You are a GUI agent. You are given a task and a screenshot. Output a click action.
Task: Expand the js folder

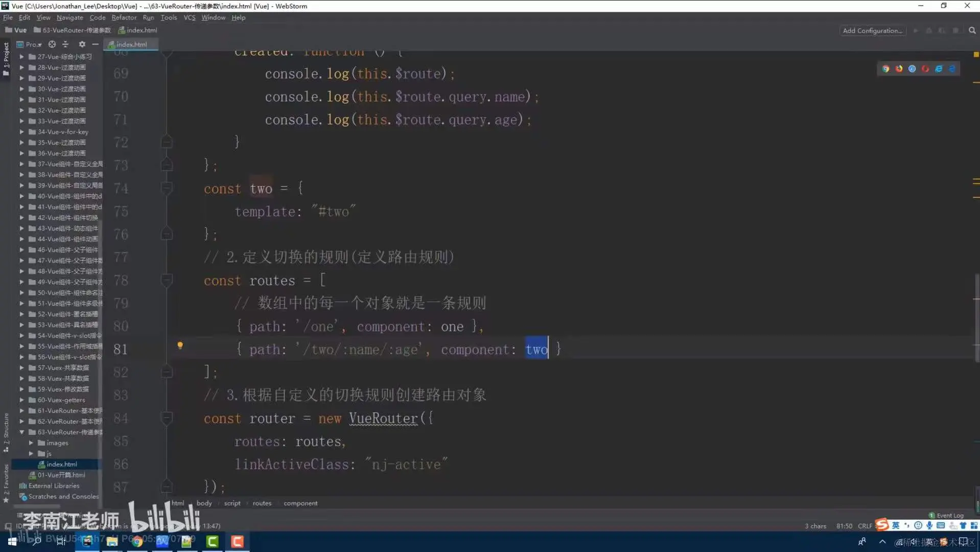coord(31,453)
